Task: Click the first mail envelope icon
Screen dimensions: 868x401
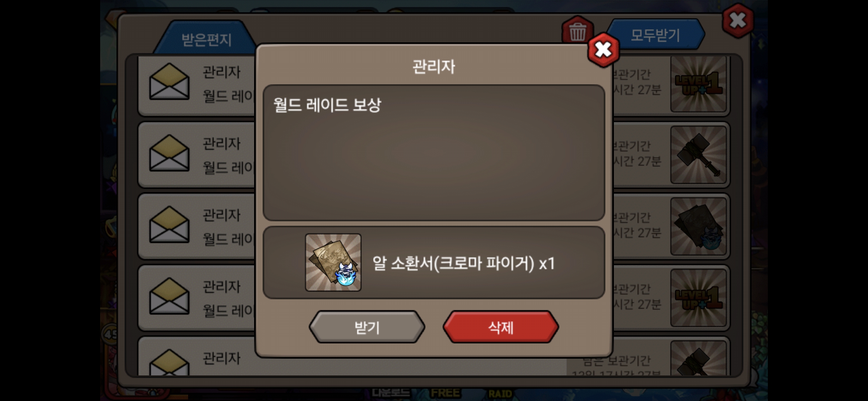Action: pos(169,81)
